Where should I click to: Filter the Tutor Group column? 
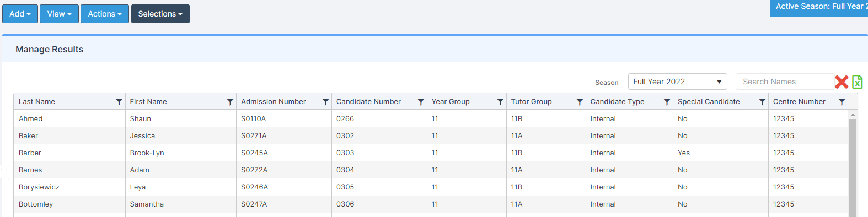(x=580, y=102)
